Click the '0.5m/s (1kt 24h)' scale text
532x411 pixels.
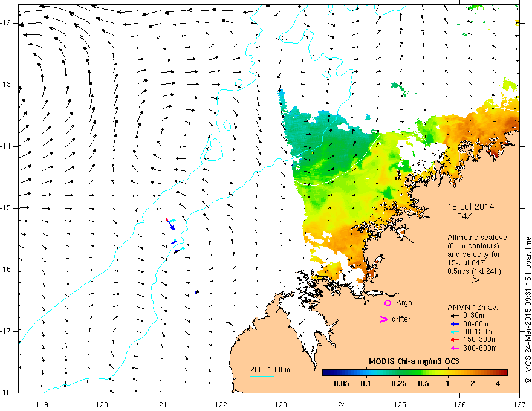point(474,271)
